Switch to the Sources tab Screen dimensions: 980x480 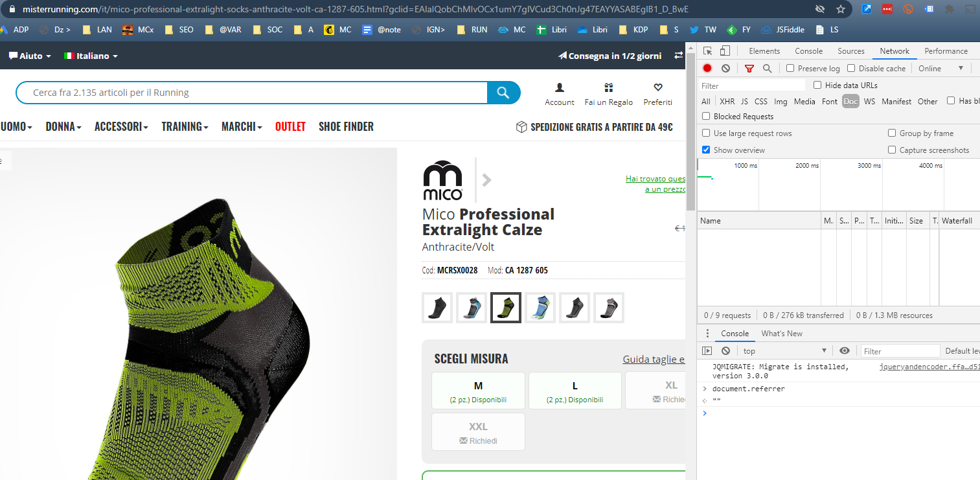(851, 51)
